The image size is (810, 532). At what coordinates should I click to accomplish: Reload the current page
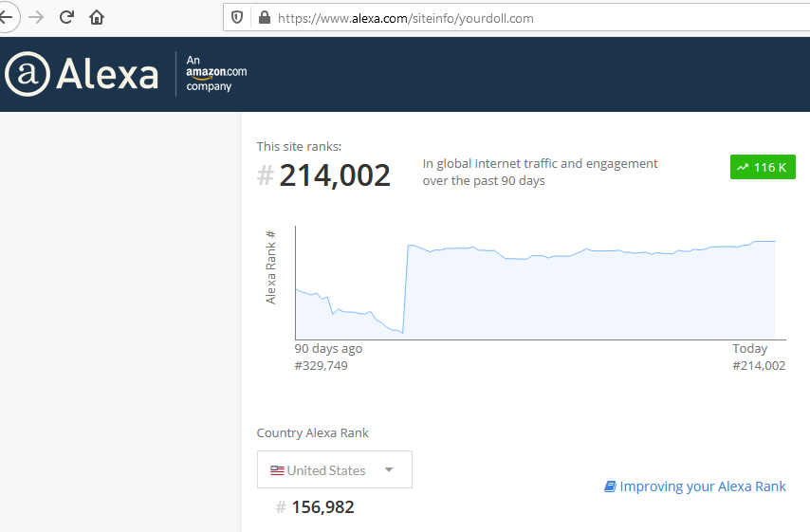[66, 18]
